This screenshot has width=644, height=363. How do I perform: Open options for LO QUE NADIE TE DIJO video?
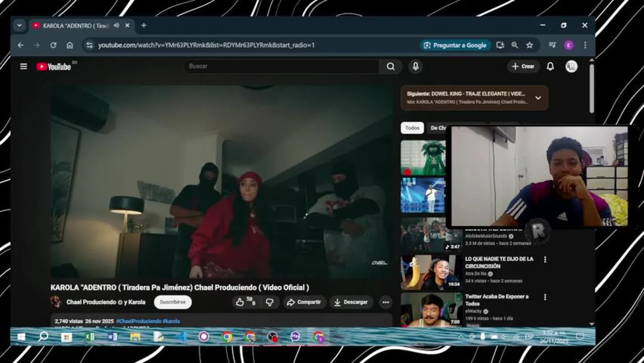pos(545,259)
